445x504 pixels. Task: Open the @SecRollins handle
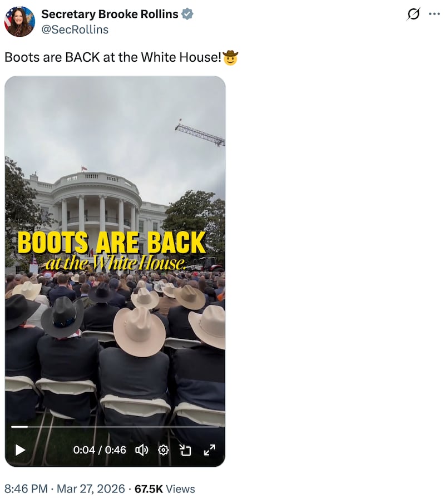pos(75,29)
